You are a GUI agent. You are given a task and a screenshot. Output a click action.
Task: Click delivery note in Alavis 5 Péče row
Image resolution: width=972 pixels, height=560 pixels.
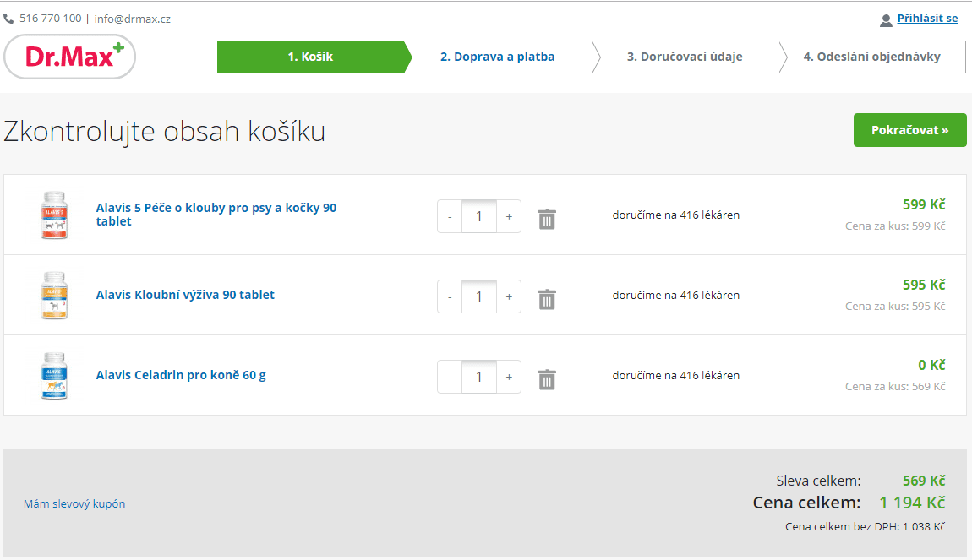coord(675,215)
